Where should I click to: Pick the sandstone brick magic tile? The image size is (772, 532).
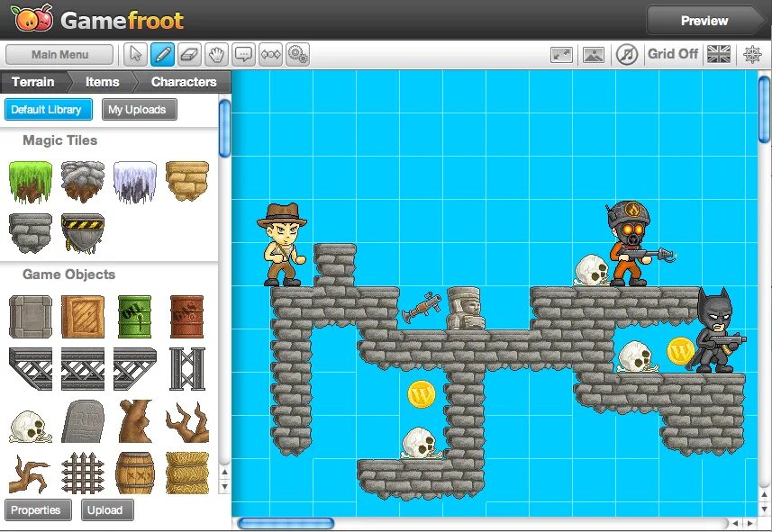tap(187, 181)
